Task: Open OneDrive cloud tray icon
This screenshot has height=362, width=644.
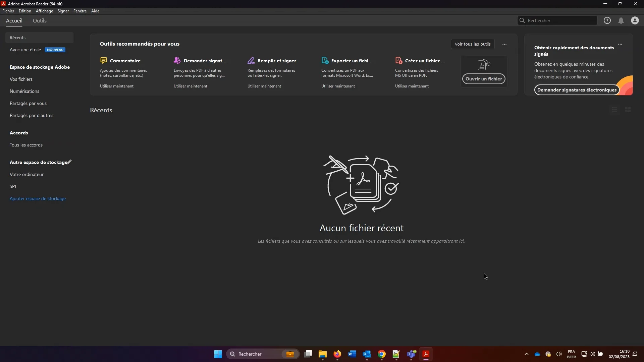Action: [x=537, y=354]
